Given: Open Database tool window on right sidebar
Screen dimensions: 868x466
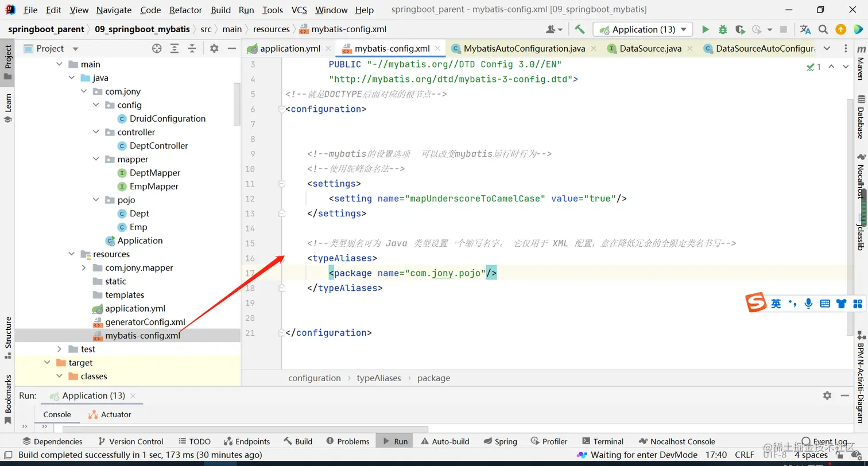Looking at the screenshot, I should 861,117.
